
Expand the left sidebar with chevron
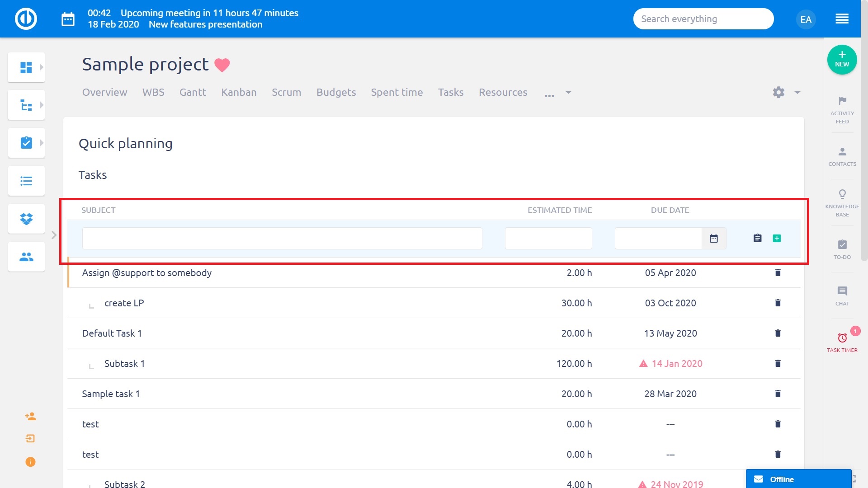point(54,235)
